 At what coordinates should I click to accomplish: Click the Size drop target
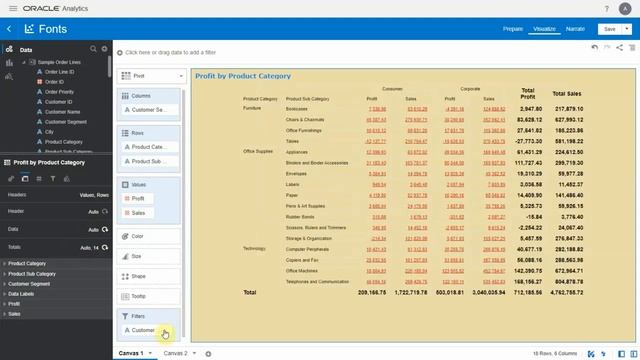(x=149, y=256)
